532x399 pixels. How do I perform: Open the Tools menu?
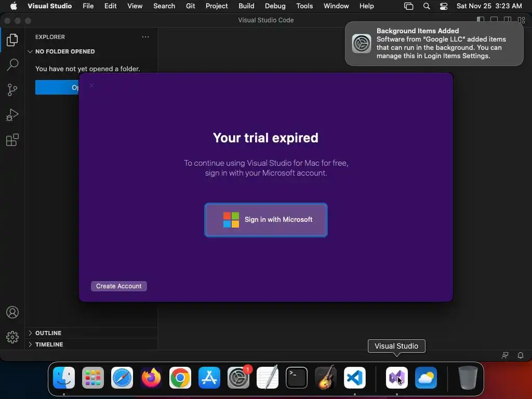(x=304, y=6)
